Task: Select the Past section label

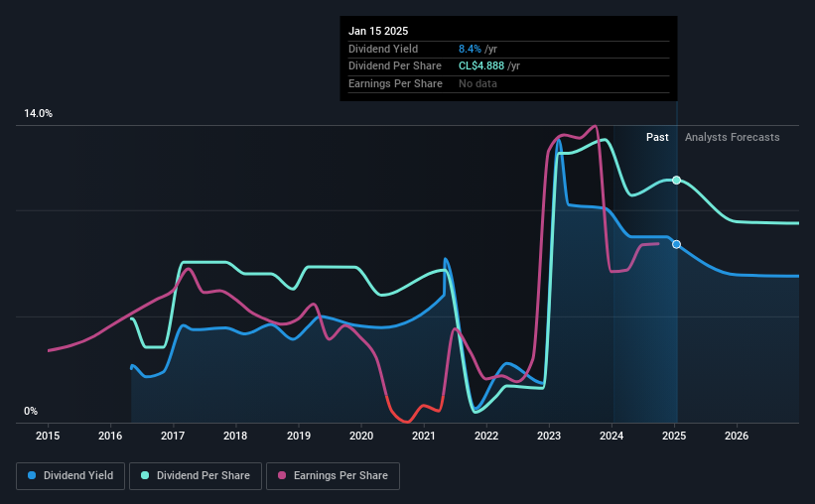Action: pos(657,137)
